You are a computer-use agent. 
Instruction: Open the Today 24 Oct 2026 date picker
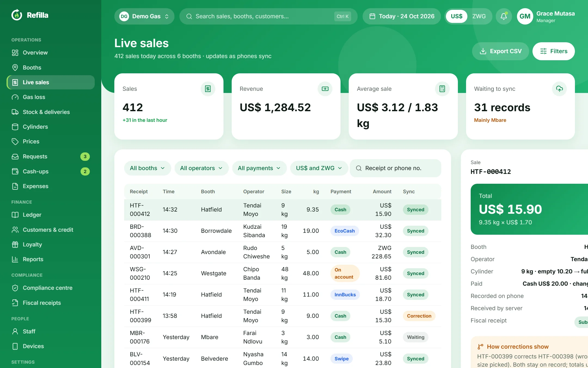coord(402,16)
